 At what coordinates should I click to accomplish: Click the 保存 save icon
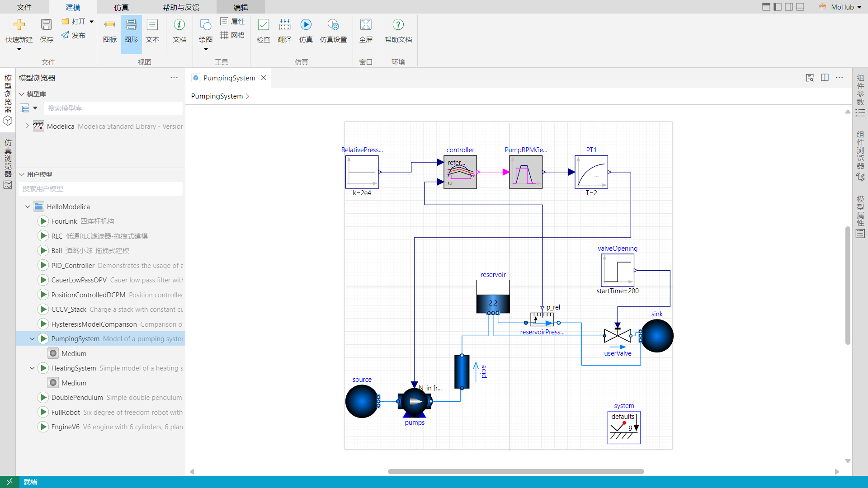pos(46,25)
